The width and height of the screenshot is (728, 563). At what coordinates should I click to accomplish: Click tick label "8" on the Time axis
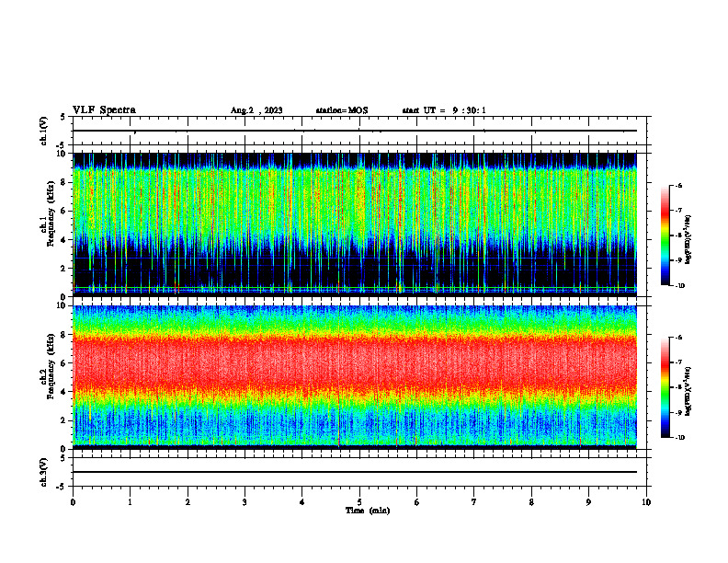pyautogui.click(x=531, y=502)
